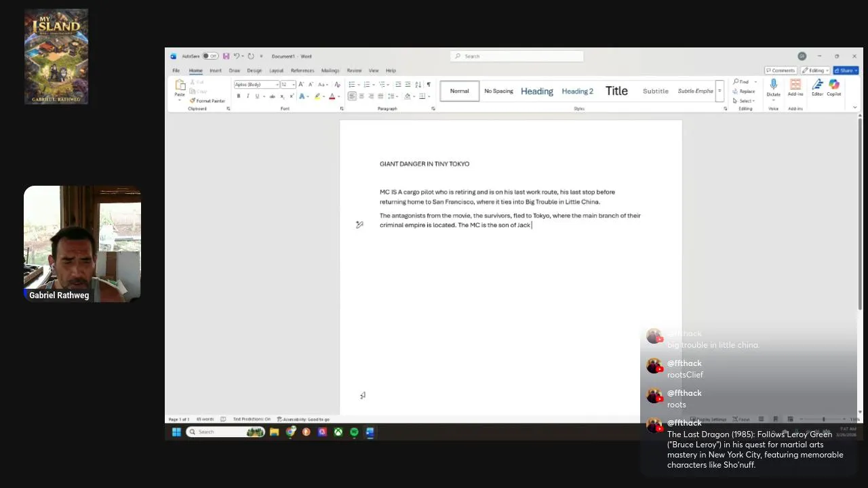This screenshot has height=488, width=868.
Task: Open the View tab
Action: (374, 70)
